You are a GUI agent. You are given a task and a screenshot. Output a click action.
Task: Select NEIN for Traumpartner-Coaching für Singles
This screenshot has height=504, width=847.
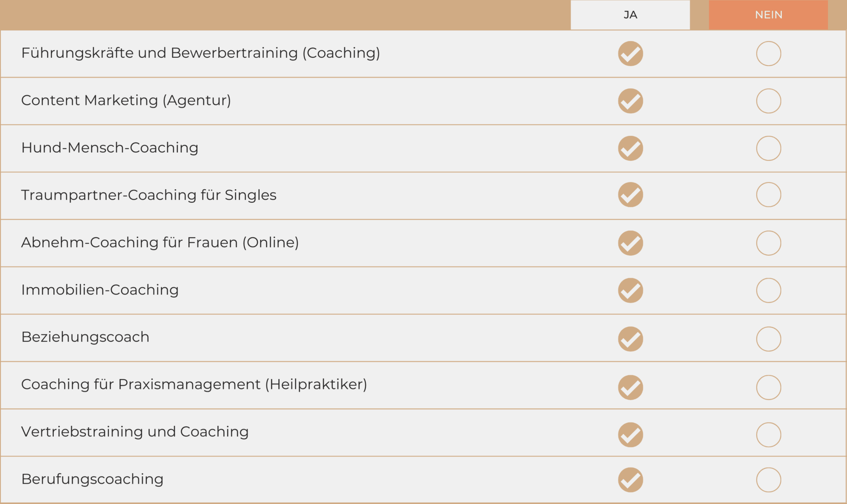point(768,195)
